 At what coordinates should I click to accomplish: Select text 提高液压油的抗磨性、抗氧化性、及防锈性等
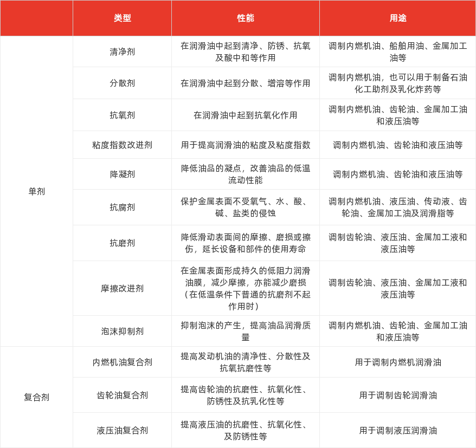(246, 431)
